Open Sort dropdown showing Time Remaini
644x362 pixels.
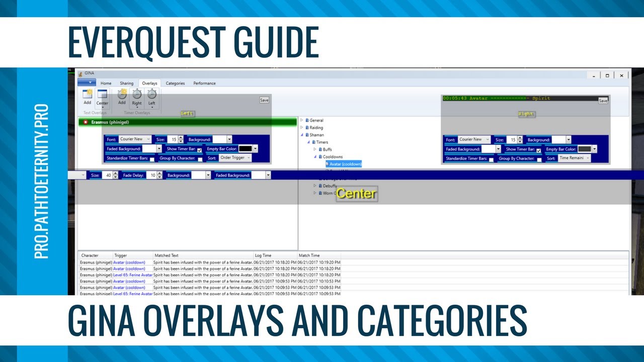[574, 158]
